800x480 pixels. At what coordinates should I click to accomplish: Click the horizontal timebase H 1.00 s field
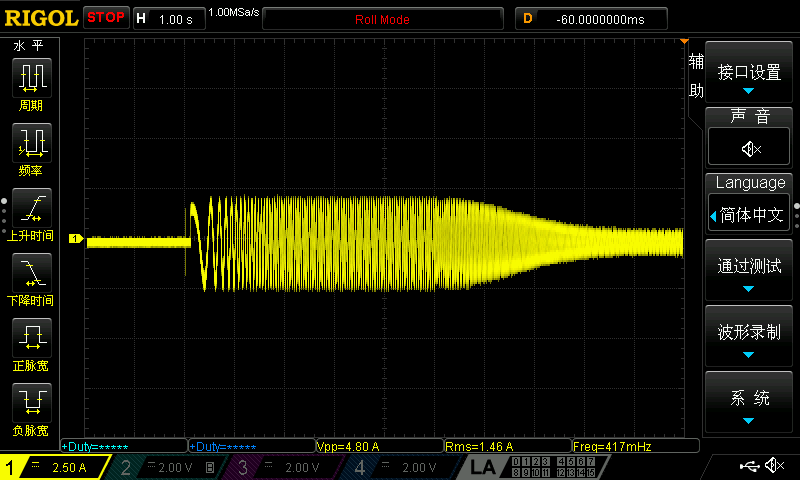click(169, 19)
